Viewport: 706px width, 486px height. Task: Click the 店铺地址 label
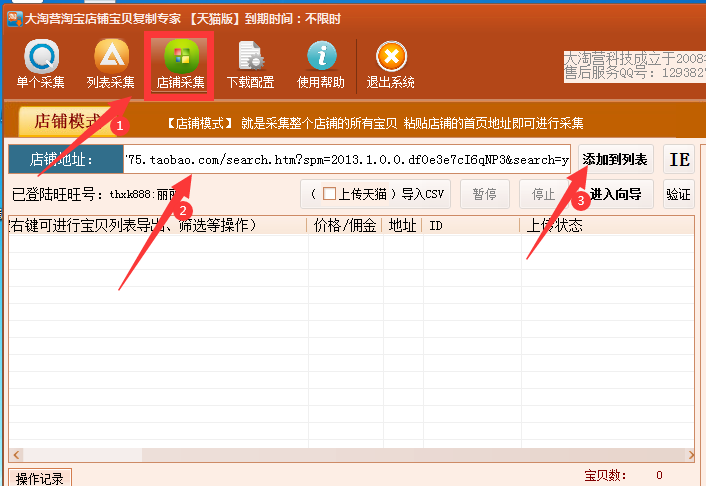pyautogui.click(x=66, y=159)
